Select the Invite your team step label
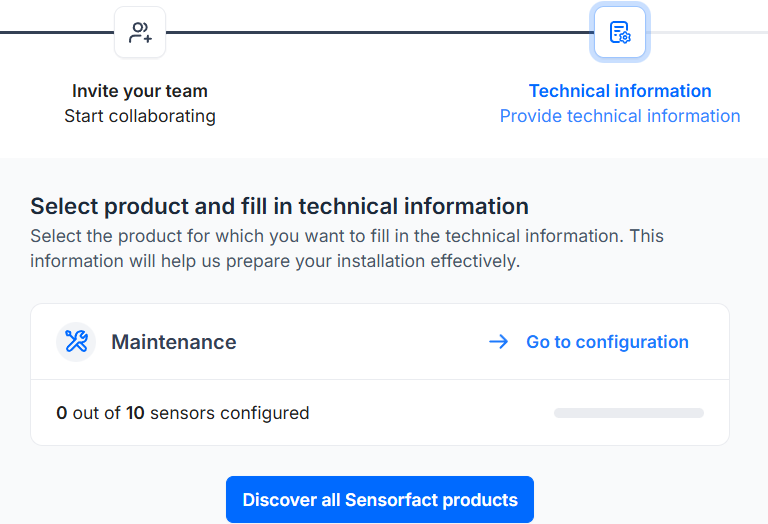This screenshot has height=524, width=768. point(140,91)
